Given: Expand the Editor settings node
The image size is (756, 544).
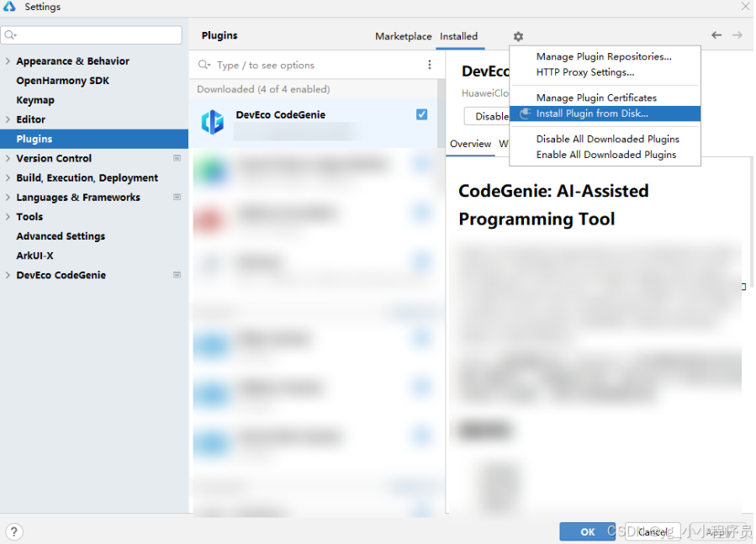Looking at the screenshot, I should 8,119.
